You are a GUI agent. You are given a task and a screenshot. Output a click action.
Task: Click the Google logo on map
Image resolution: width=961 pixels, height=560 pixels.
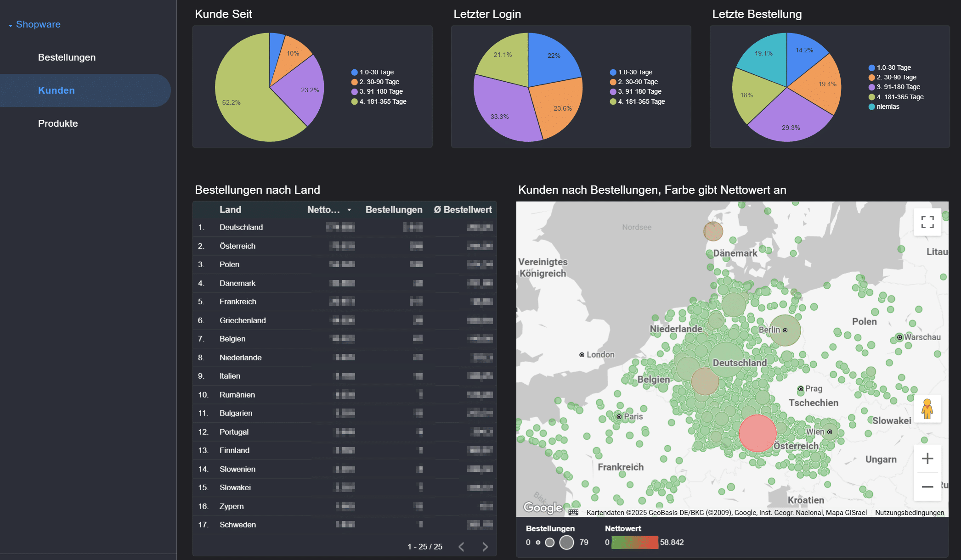point(543,507)
